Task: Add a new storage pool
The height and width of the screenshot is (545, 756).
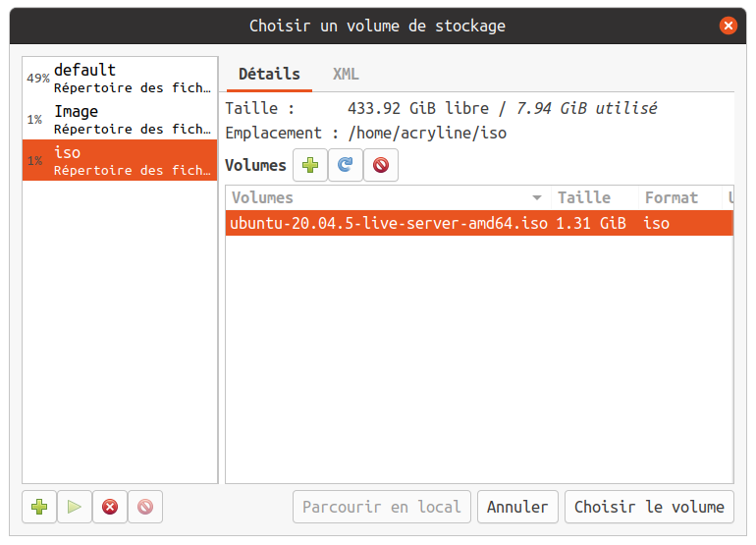Action: 39,507
